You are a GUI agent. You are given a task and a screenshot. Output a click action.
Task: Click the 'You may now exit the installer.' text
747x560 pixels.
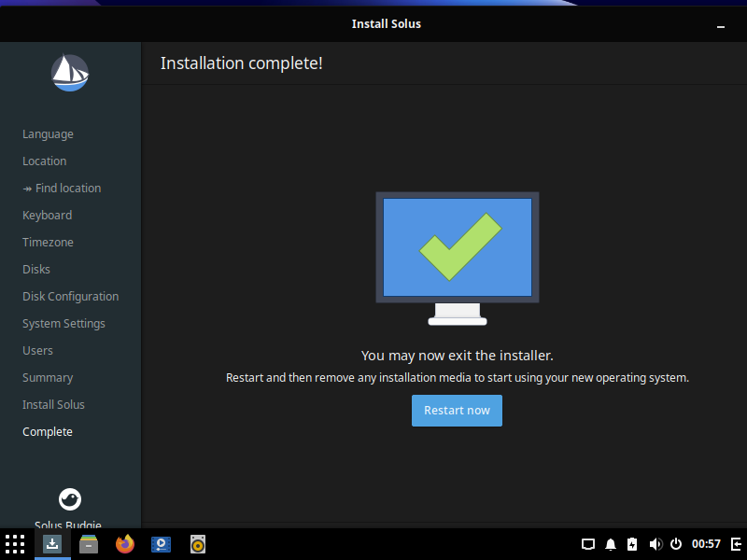point(458,356)
